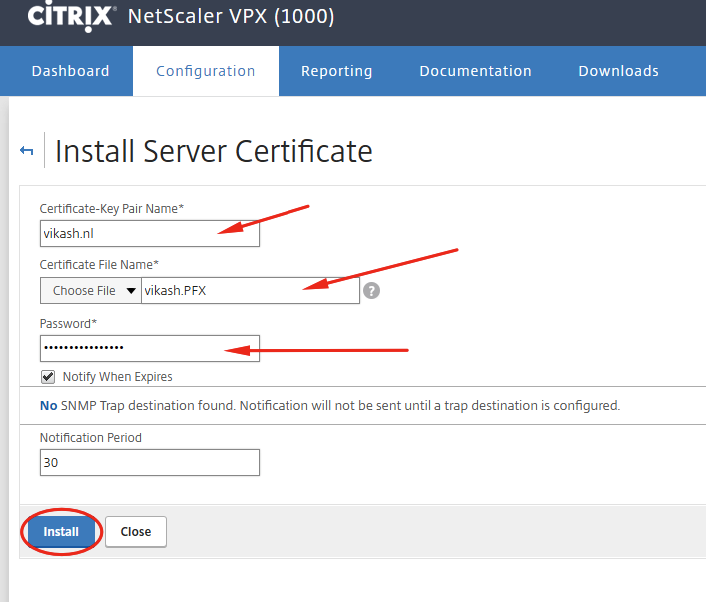The width and height of the screenshot is (706, 602).
Task: Click the Close button
Action: pos(136,532)
